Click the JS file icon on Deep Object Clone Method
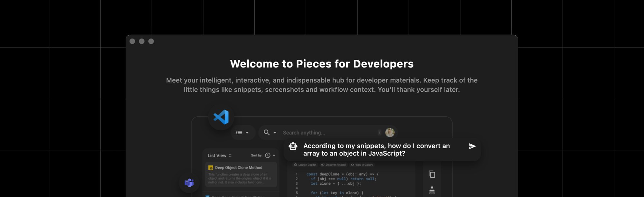Screen dimensions: 644x197 click(211, 168)
